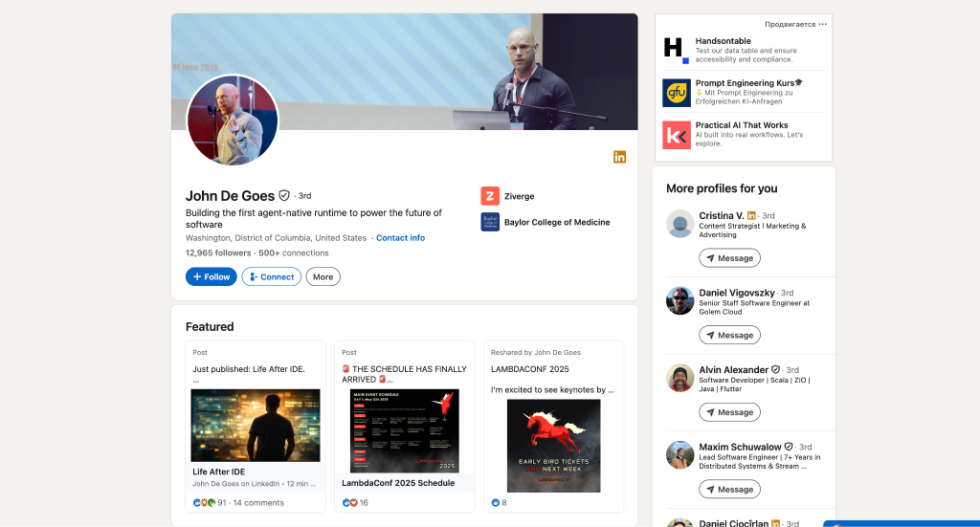Open the Contact info link
Screen dimensions: 980x527
click(x=401, y=238)
